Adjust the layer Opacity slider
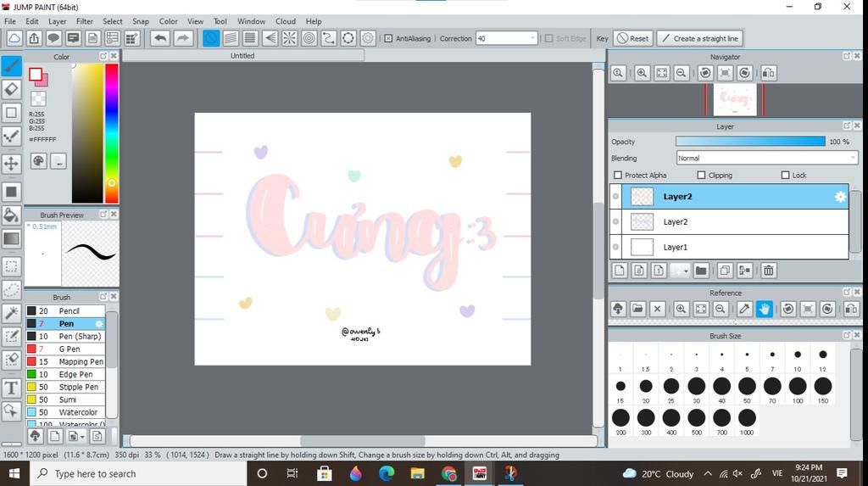Image resolution: width=868 pixels, height=486 pixels. [751, 142]
